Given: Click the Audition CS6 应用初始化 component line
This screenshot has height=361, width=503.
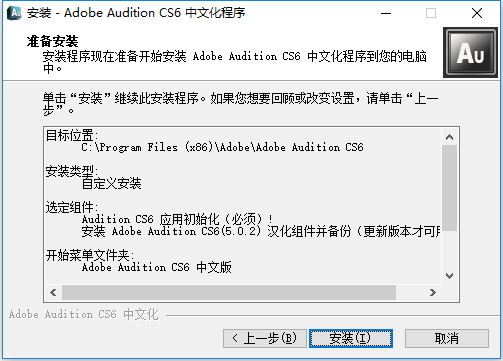Looking at the screenshot, I should 177,219.
